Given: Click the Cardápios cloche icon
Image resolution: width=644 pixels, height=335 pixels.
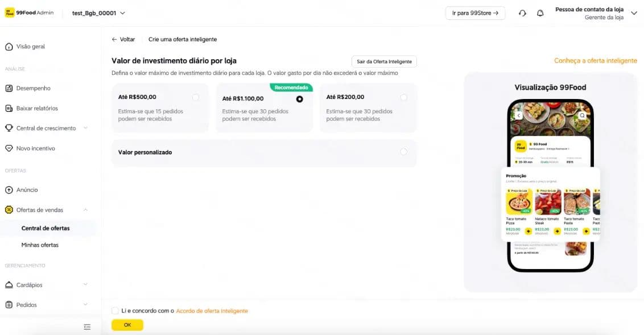Looking at the screenshot, I should 9,285.
